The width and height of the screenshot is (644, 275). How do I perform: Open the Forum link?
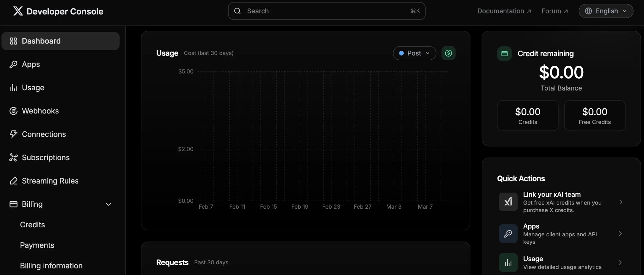[555, 11]
